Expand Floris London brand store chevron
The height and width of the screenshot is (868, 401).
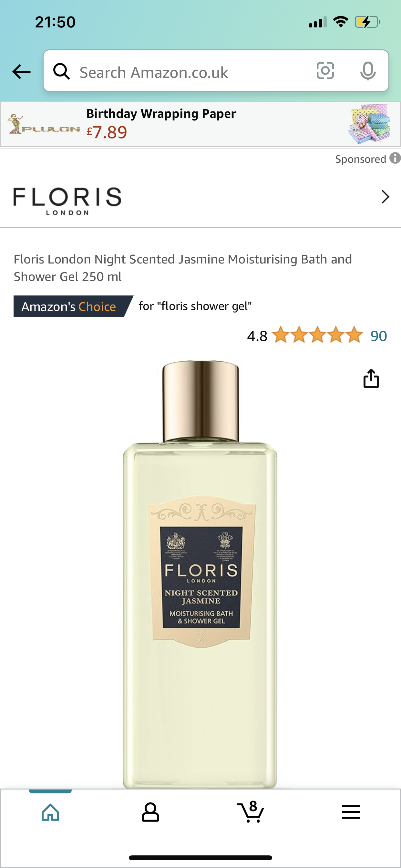385,197
